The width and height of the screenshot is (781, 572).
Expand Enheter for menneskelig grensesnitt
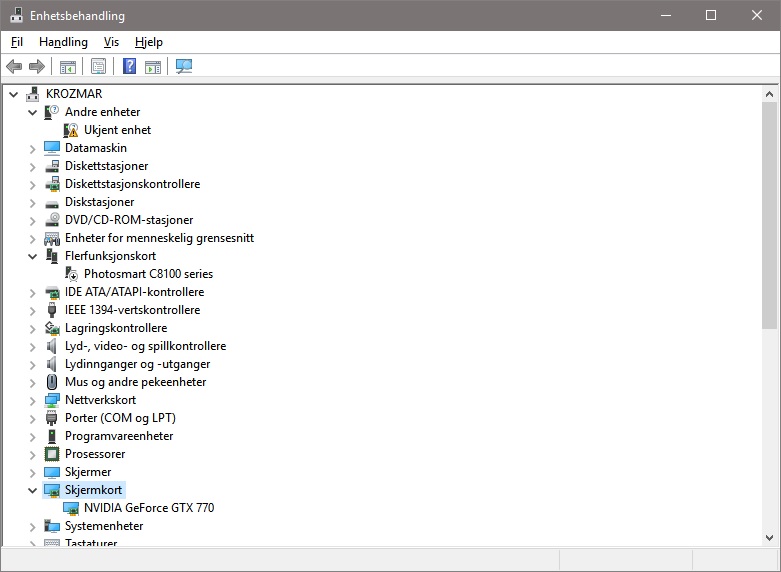pyautogui.click(x=32, y=238)
